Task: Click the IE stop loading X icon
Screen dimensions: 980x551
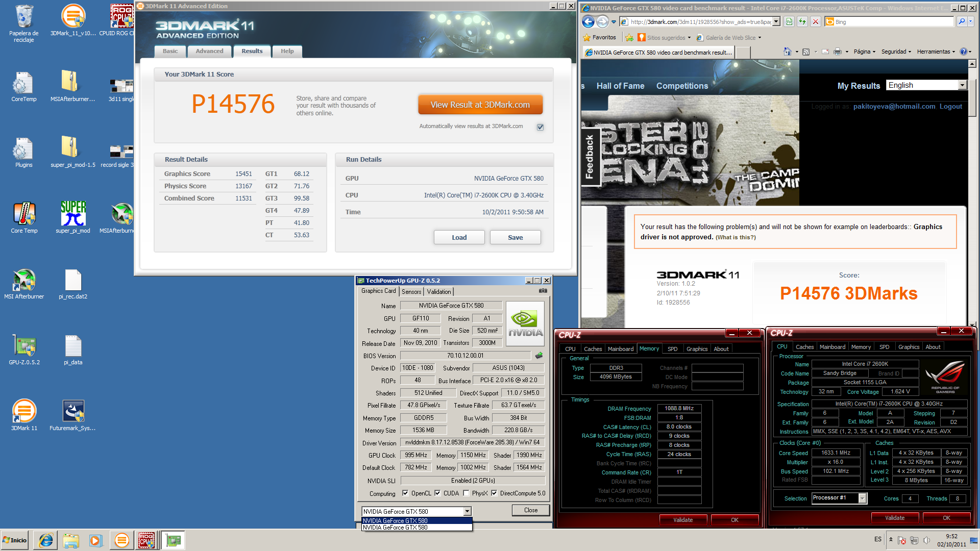Action: pos(816,21)
